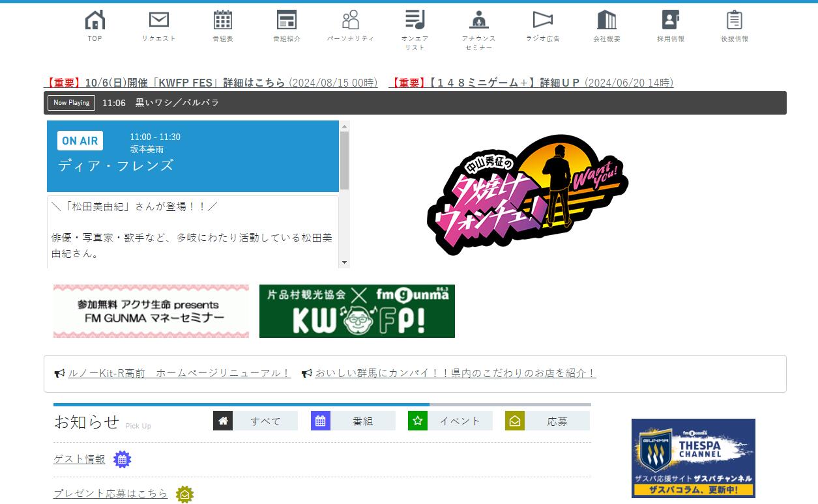Open the 夕焼けウォンチュー program banner
The image size is (818, 504).
(x=528, y=194)
